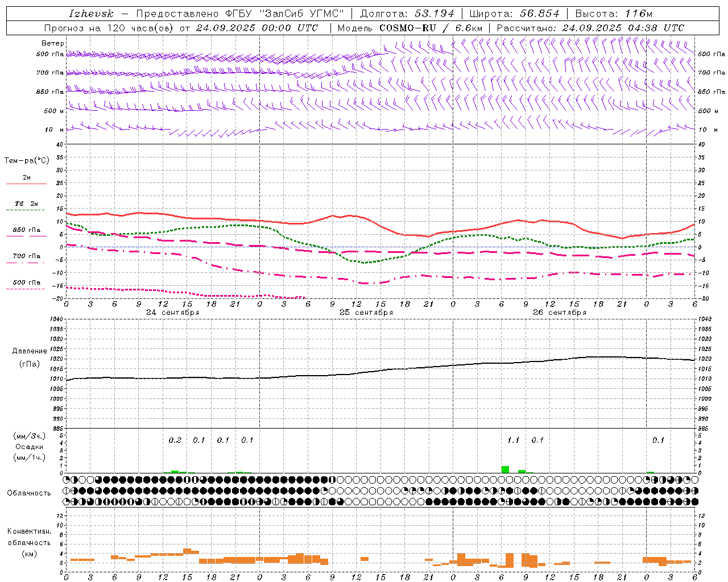The height and width of the screenshot is (582, 728).
Task: Click the Тем-ра(°C) temperature axis label
Action: click(x=27, y=161)
